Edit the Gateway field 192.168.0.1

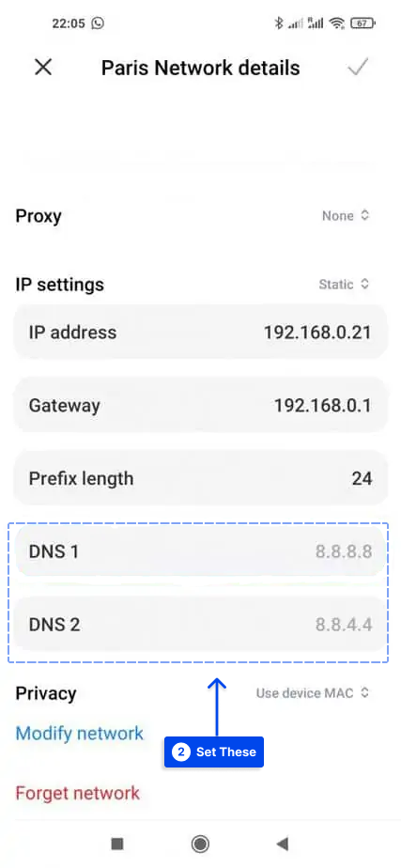click(200, 405)
